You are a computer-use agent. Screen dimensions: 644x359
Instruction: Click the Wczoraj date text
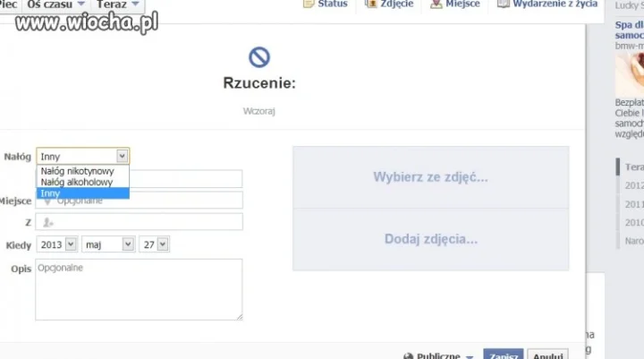click(258, 111)
